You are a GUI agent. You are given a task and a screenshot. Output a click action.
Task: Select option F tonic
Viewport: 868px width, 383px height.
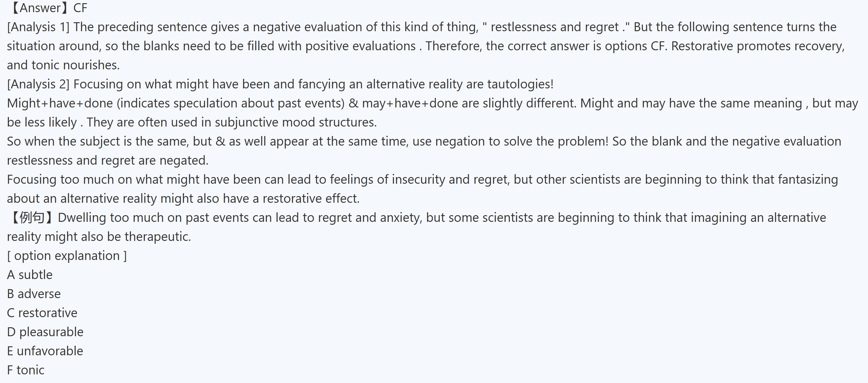click(26, 370)
